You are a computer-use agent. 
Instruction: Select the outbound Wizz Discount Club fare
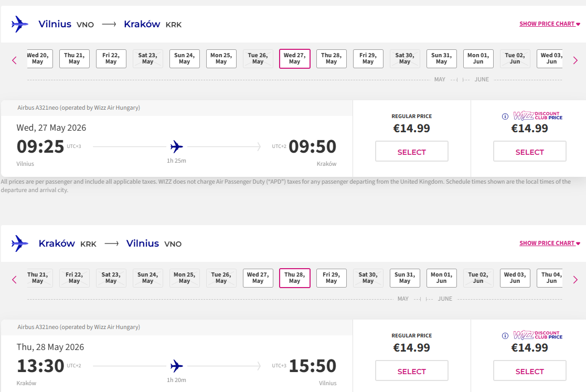pyautogui.click(x=529, y=152)
